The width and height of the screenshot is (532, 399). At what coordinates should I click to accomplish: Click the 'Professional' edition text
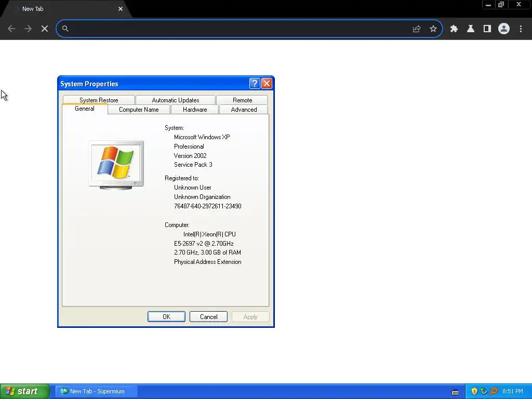click(189, 147)
